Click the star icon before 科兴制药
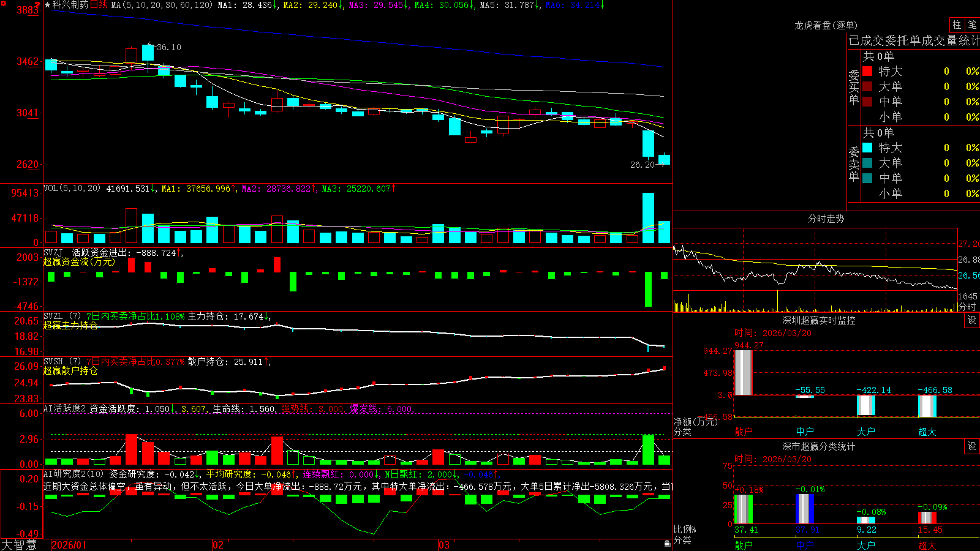 pos(48,5)
